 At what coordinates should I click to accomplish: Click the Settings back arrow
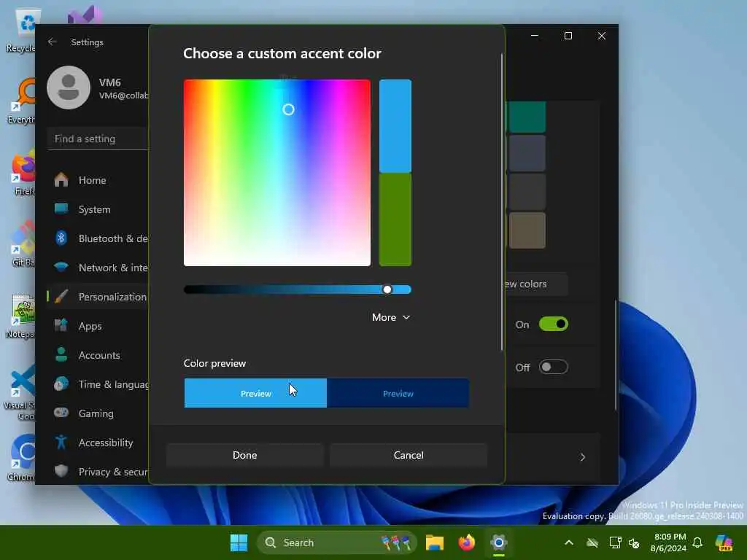point(53,42)
